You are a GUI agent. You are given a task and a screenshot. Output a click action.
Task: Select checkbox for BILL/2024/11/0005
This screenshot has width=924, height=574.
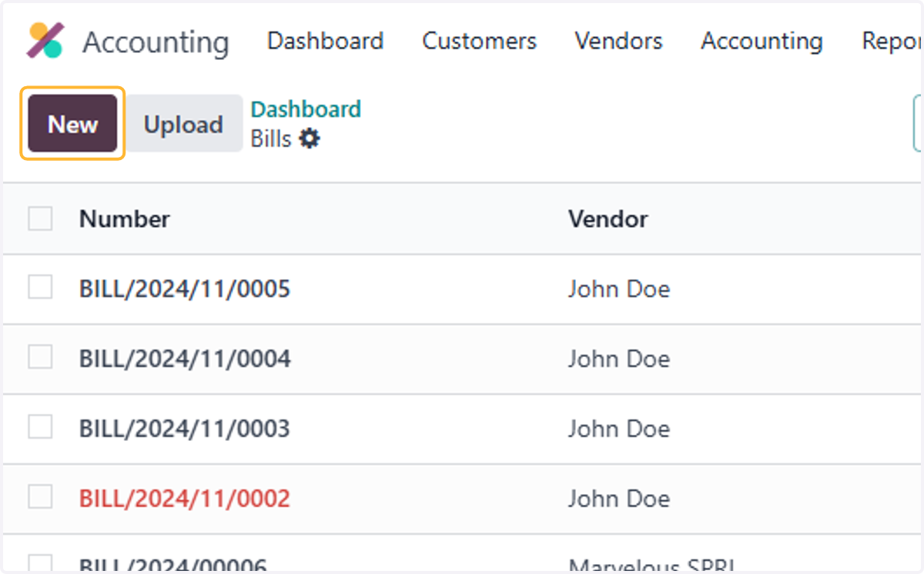(x=40, y=288)
